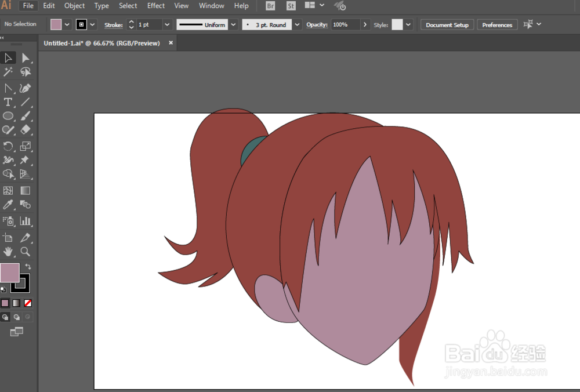Screen dimensions: 580x392
Task: Expand the 3 pt. Round brush dropdown
Action: point(297,25)
